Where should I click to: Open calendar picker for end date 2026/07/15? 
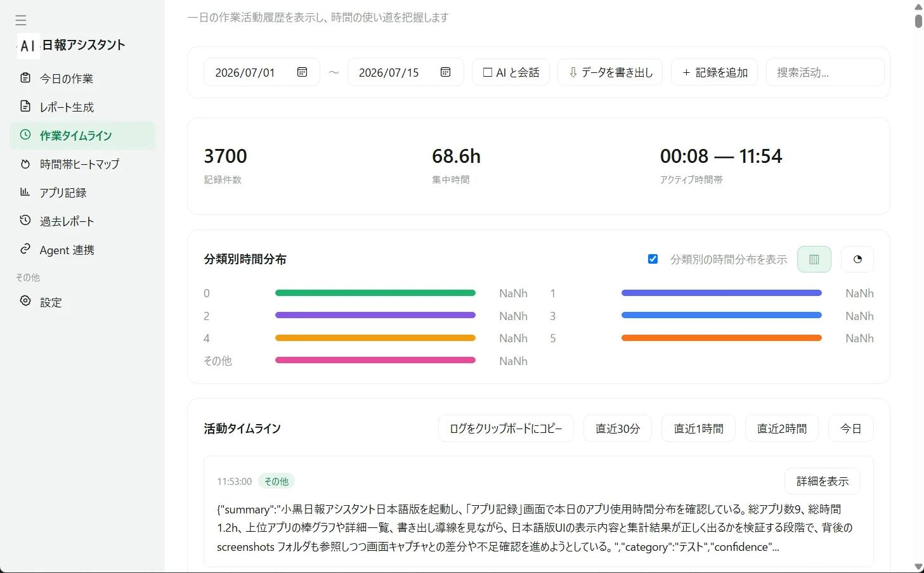(x=446, y=72)
